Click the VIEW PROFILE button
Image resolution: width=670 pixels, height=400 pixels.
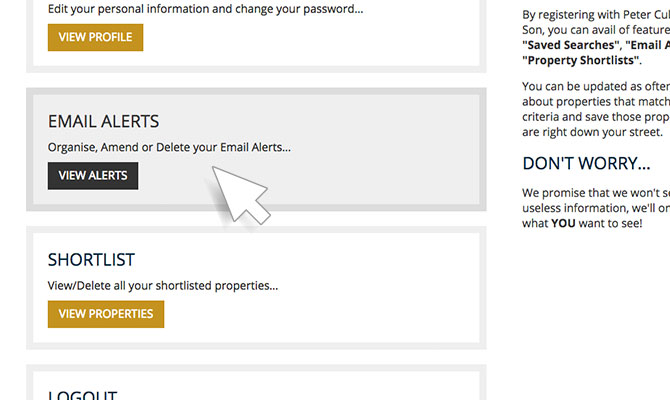point(95,38)
